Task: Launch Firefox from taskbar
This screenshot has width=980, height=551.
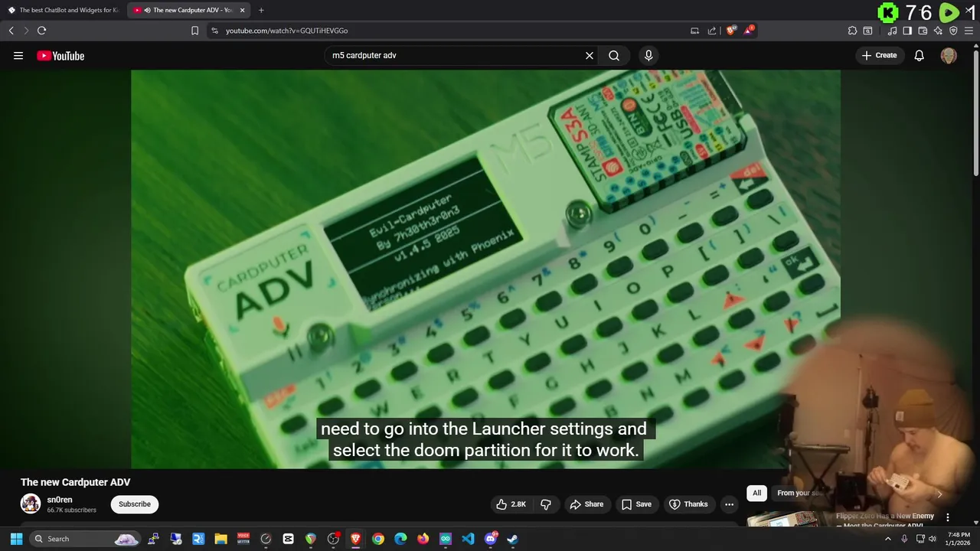Action: [x=423, y=539]
